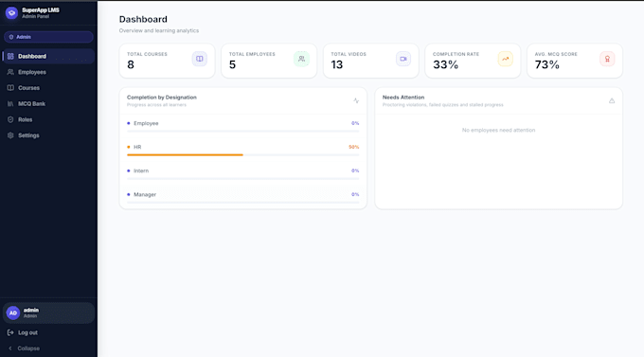Navigate to MCQ Bank
This screenshot has height=357, width=644.
48,104
